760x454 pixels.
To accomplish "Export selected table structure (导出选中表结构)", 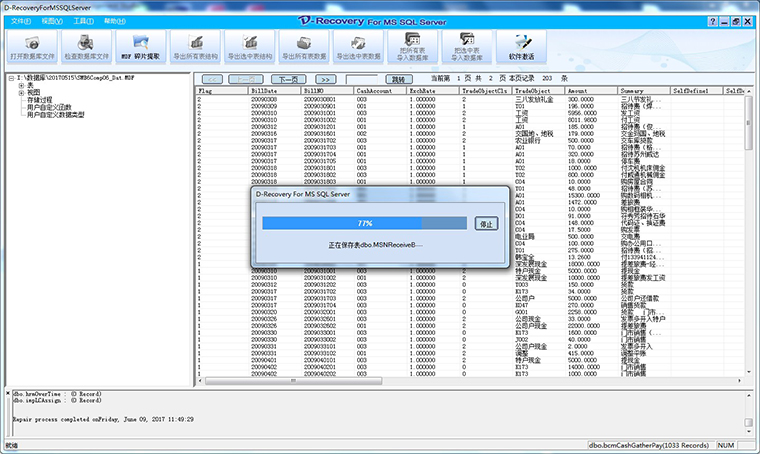I will pyautogui.click(x=250, y=47).
